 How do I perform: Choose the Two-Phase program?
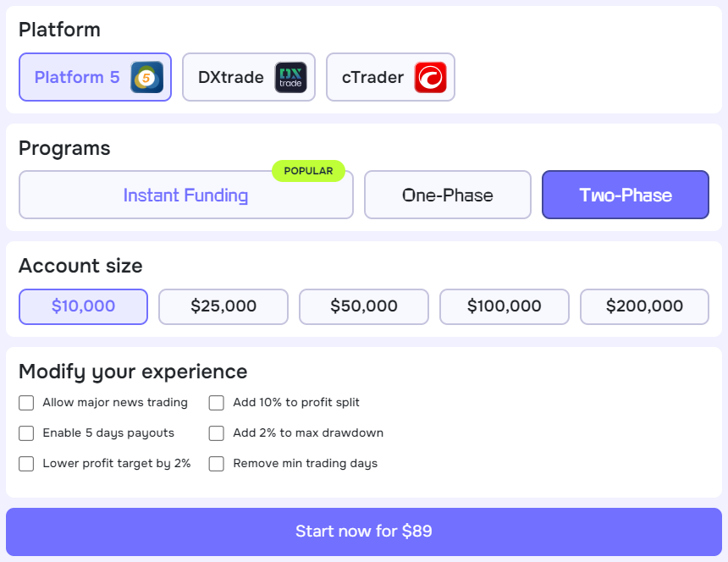click(625, 196)
